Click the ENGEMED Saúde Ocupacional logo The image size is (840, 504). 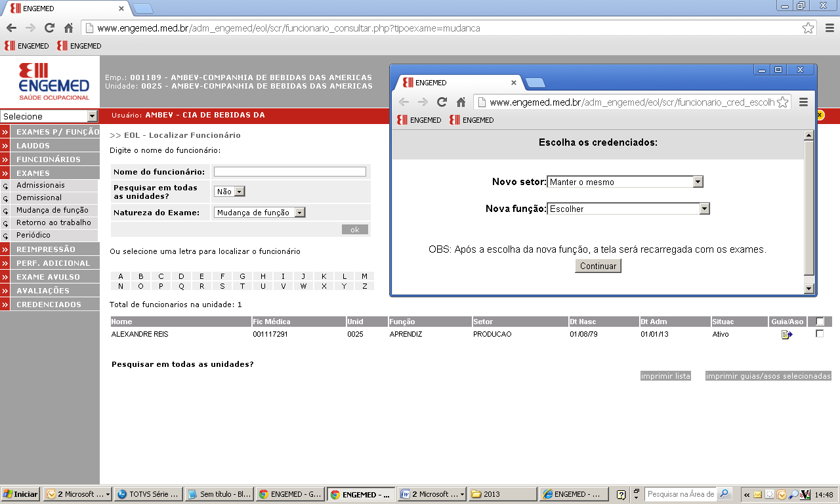coord(54,81)
